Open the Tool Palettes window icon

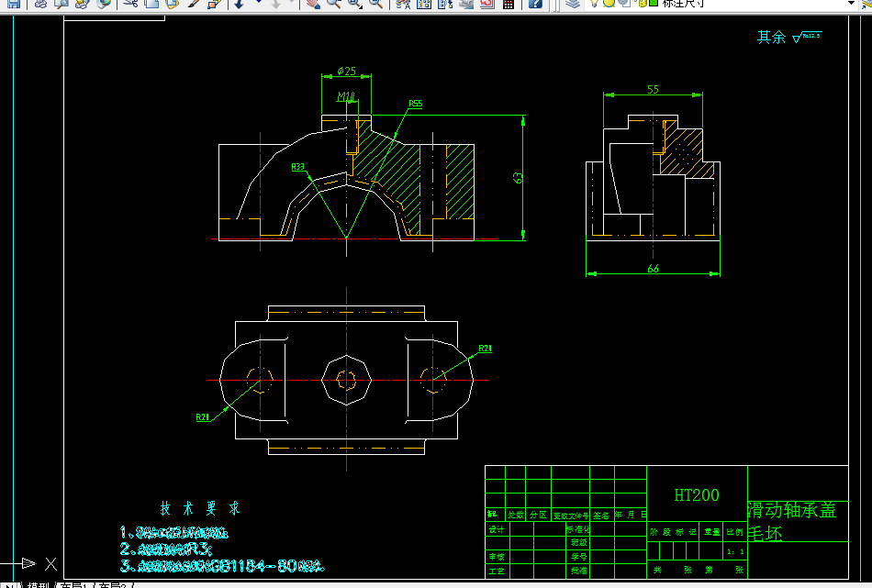[445, 4]
